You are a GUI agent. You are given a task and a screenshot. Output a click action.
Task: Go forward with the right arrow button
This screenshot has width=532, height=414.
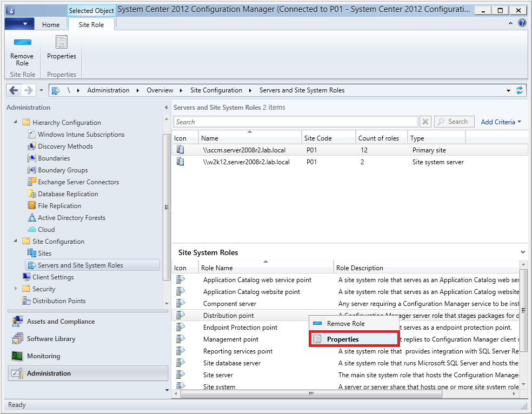[x=29, y=90]
